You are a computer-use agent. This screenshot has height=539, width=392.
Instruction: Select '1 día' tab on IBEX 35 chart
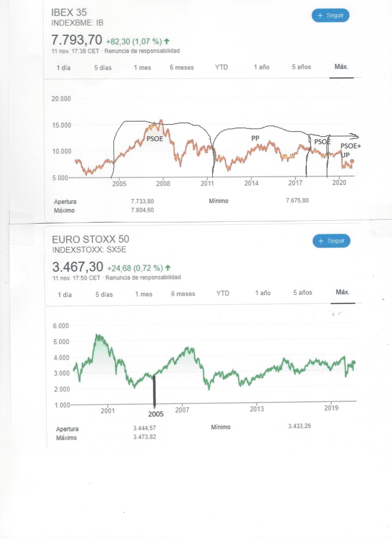(x=63, y=68)
